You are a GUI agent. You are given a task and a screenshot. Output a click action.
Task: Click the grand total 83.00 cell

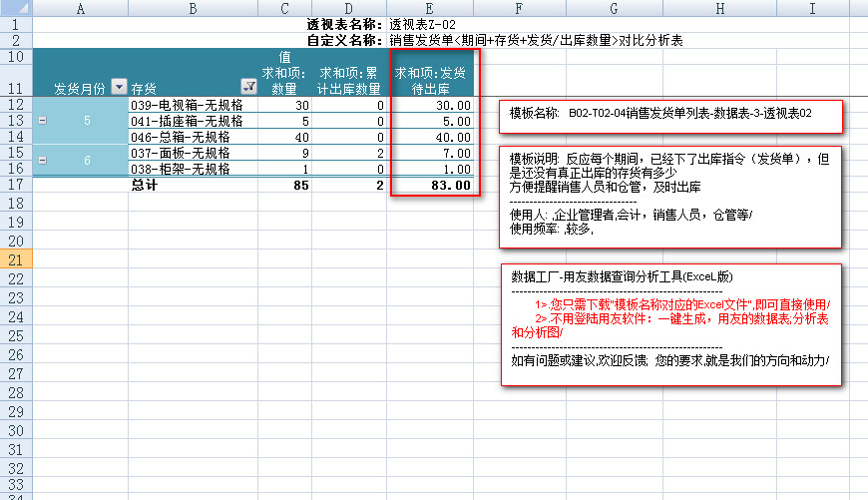click(x=432, y=185)
